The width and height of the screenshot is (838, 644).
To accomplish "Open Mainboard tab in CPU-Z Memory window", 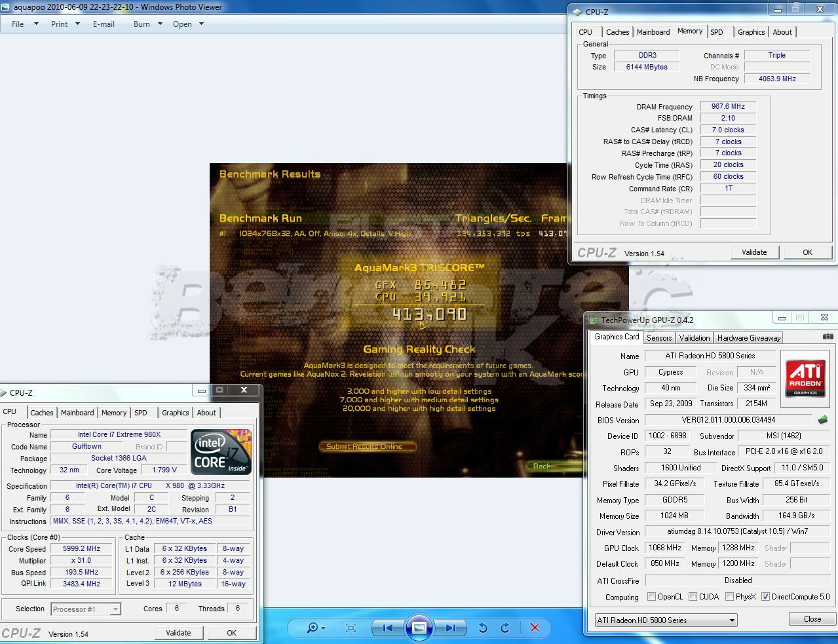I will tap(653, 32).
